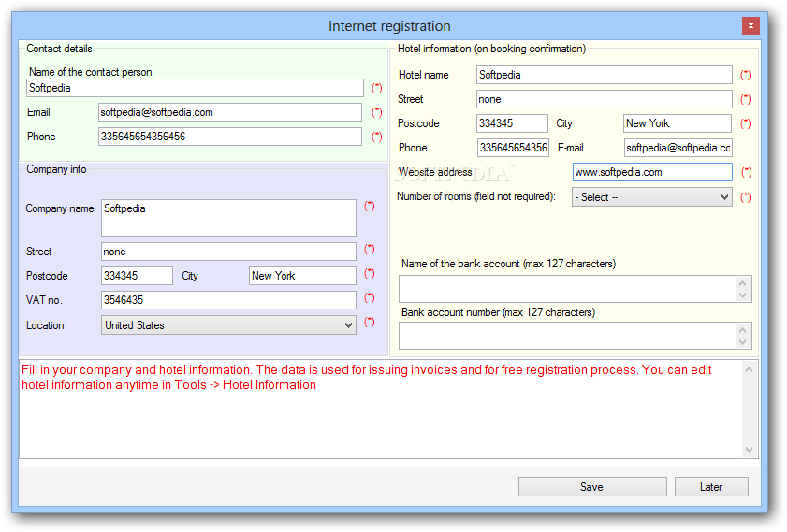Click the Company info group label
The width and height of the screenshot is (787, 532).
click(56, 169)
